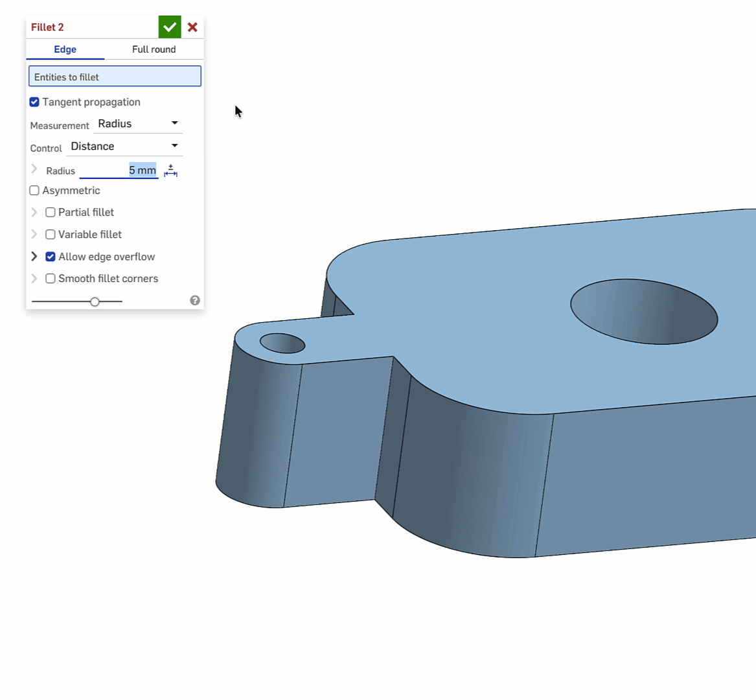Select the small hole on the tab

coord(282,343)
